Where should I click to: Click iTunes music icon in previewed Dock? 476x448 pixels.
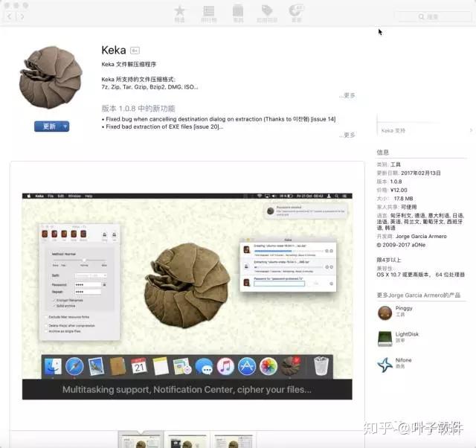click(x=225, y=366)
